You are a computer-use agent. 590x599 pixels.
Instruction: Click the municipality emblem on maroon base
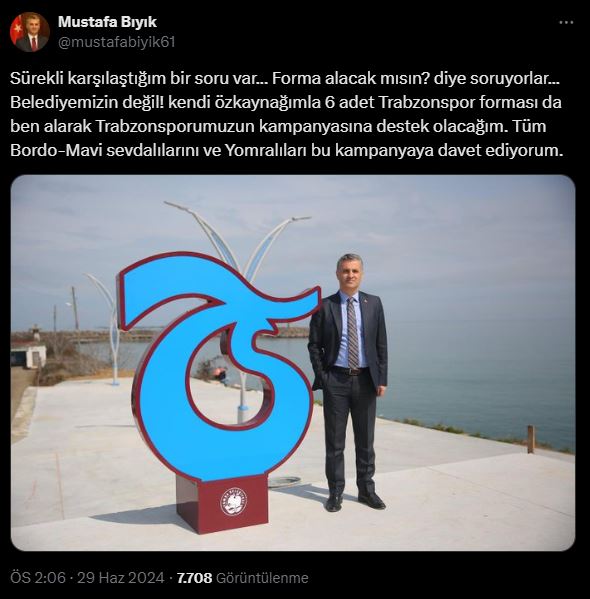[233, 502]
